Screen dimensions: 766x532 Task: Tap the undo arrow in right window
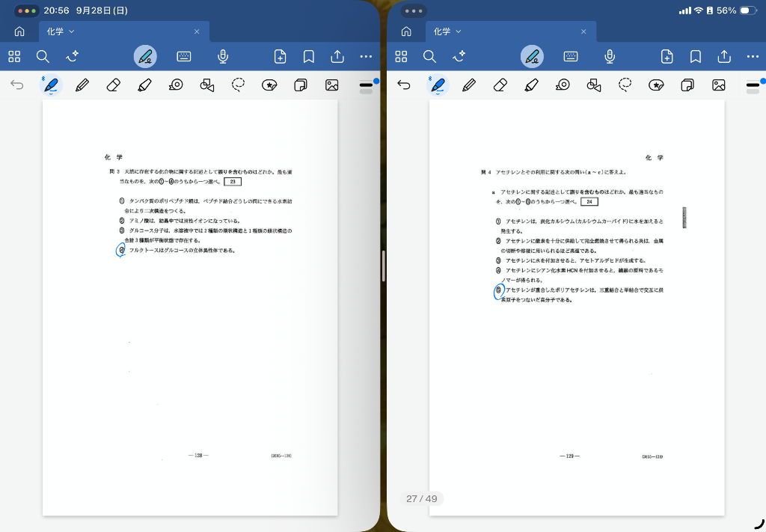point(404,85)
